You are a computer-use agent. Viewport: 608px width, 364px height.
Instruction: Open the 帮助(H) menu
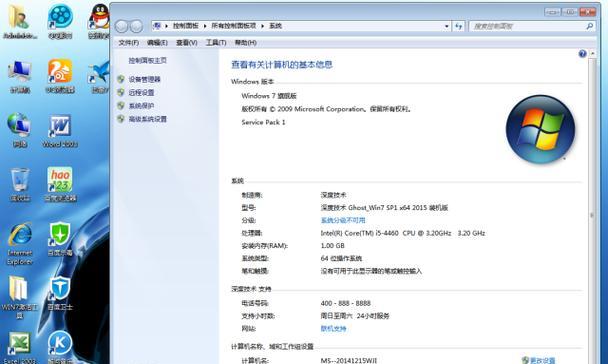pos(245,43)
